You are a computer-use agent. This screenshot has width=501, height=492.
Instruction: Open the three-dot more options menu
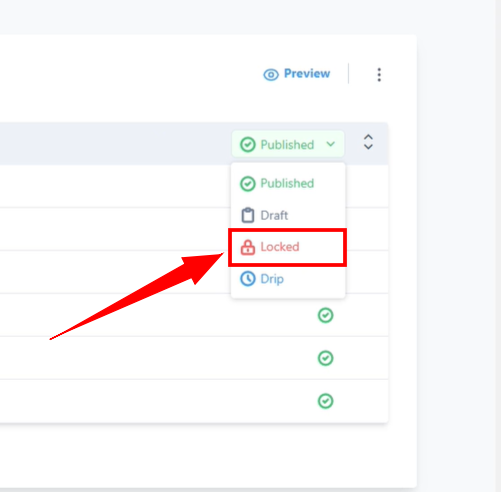point(379,75)
